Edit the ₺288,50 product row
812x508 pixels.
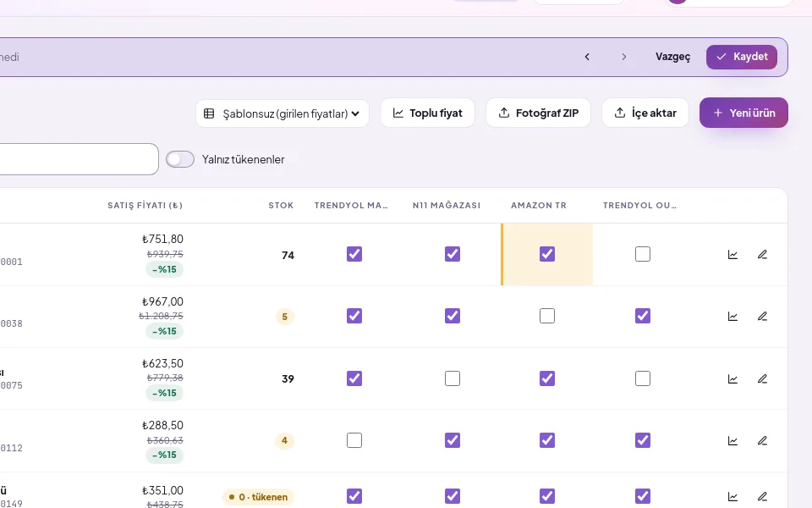(x=762, y=440)
